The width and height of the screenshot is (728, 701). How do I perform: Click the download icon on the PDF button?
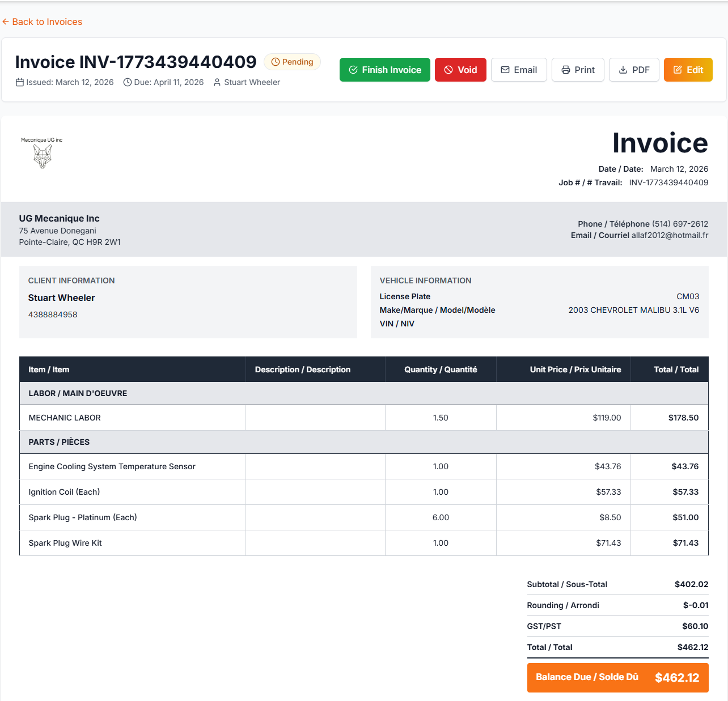click(x=622, y=70)
